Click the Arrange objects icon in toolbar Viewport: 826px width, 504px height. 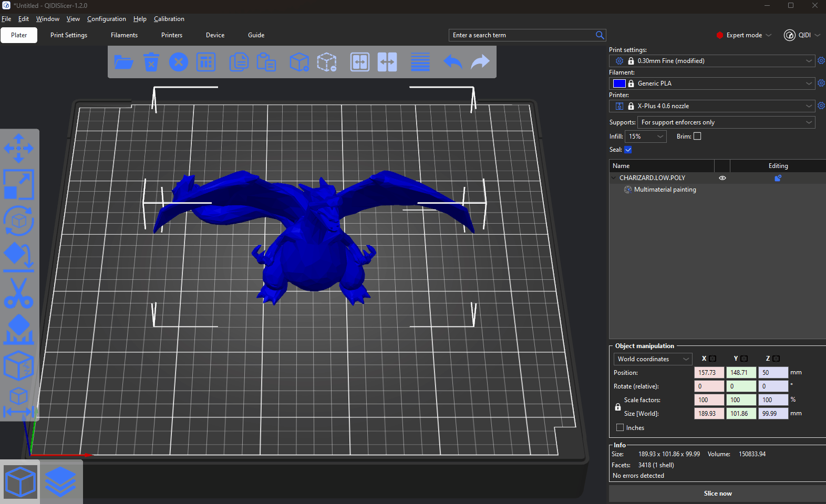[x=206, y=62]
